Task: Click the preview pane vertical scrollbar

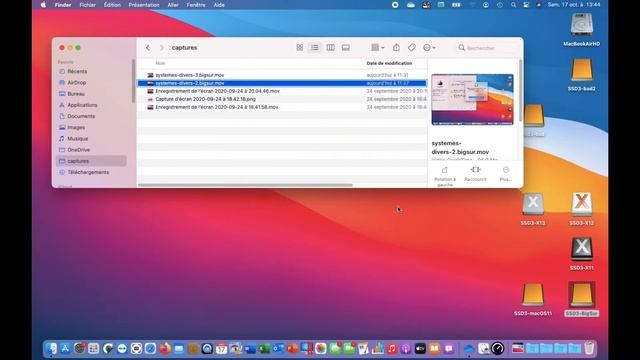Action: [520, 91]
